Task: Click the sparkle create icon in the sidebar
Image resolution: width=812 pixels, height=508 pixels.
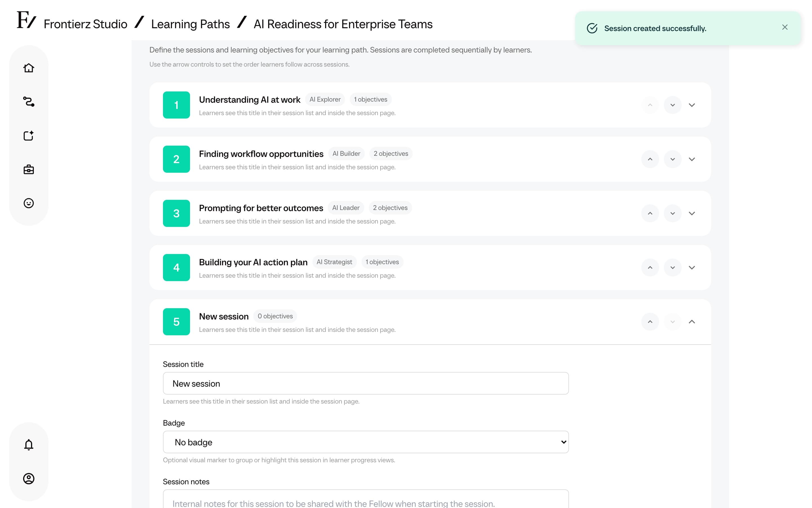Action: (28, 135)
